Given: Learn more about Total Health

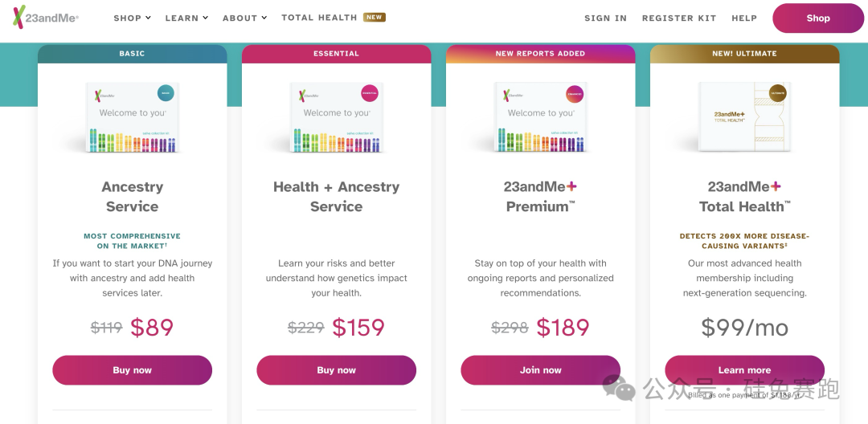Looking at the screenshot, I should pos(745,370).
